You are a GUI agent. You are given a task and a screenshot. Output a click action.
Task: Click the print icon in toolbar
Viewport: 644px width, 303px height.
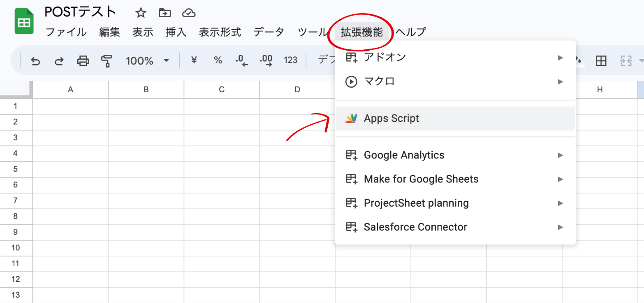click(83, 61)
